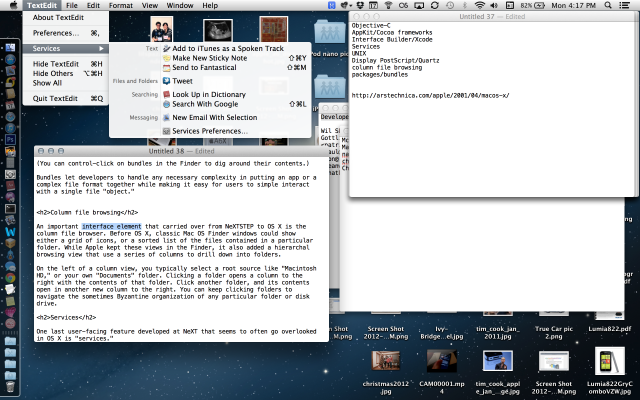Open the Format menu

121,5
